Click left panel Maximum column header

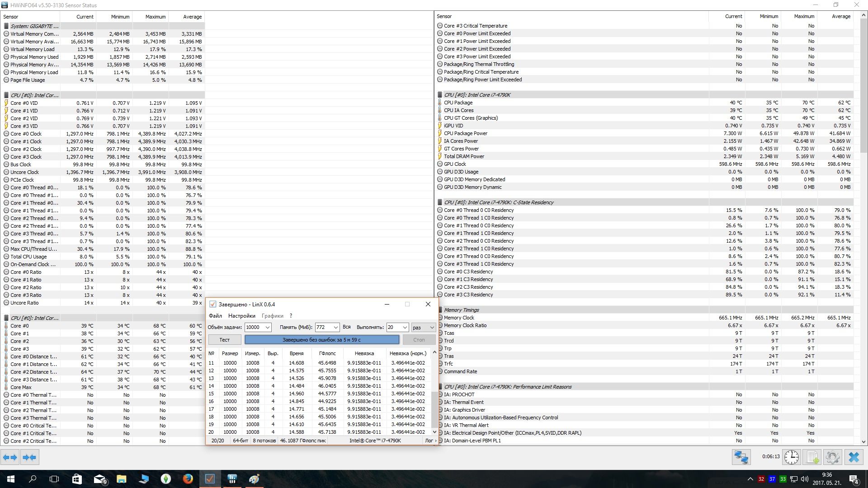(x=151, y=17)
